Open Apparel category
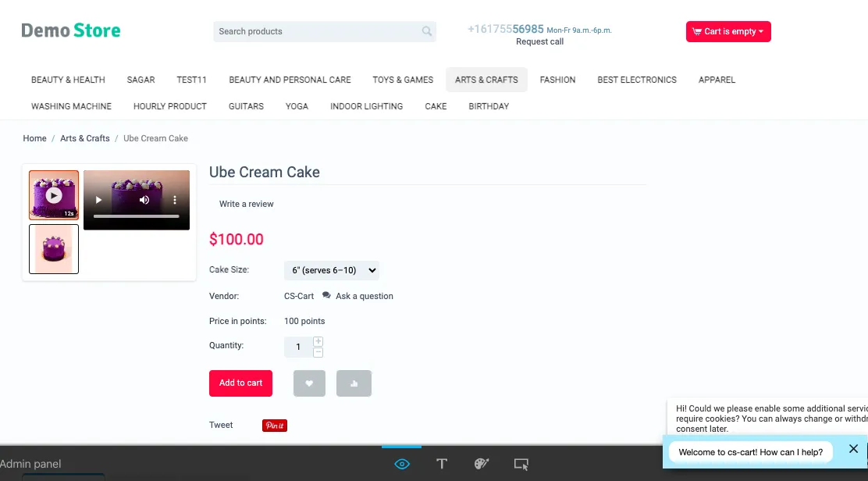This screenshot has height=481, width=868. pos(717,80)
